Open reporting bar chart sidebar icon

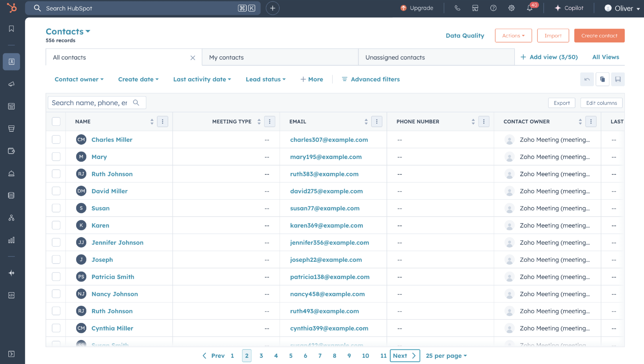[11, 240]
